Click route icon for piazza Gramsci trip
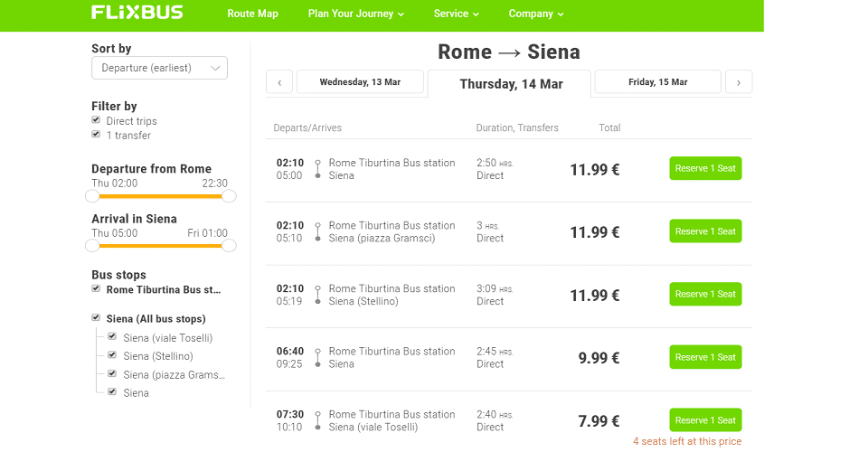This screenshot has height=452, width=868. coord(317,231)
